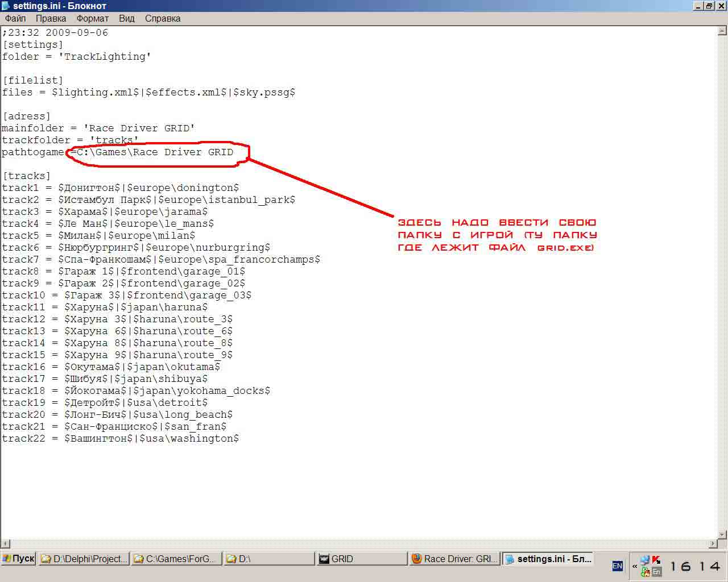The image size is (728, 582).
Task: Click the track18 Йокогама line
Action: coord(136,390)
